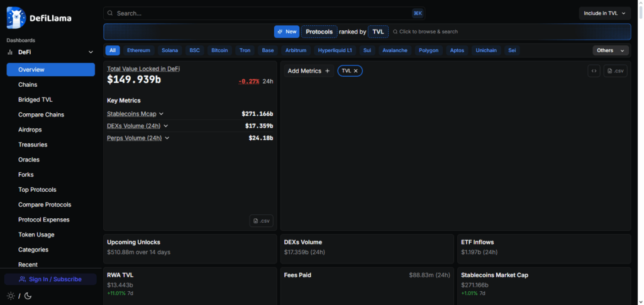
Task: Download chart data .csv button
Action: pos(615,70)
